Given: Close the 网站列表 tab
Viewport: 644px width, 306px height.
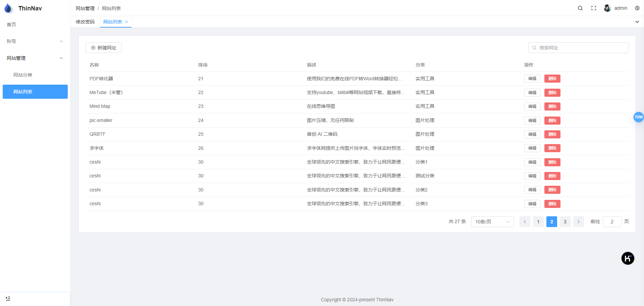Looking at the screenshot, I should (126, 22).
